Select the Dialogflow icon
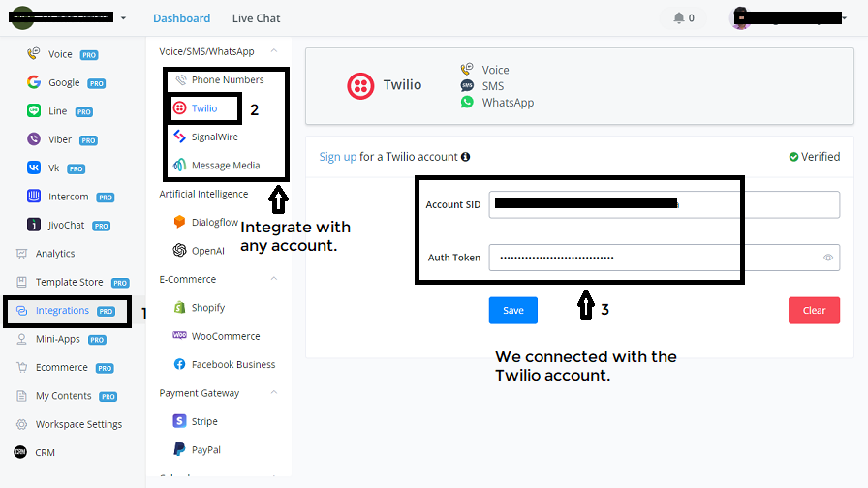The height and width of the screenshot is (488, 868). (x=179, y=222)
